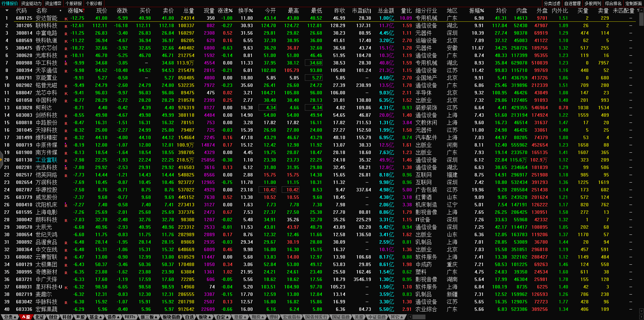The image size is (644, 320).
Task: Sort by the 总金额 column header
Action: click(386, 11)
